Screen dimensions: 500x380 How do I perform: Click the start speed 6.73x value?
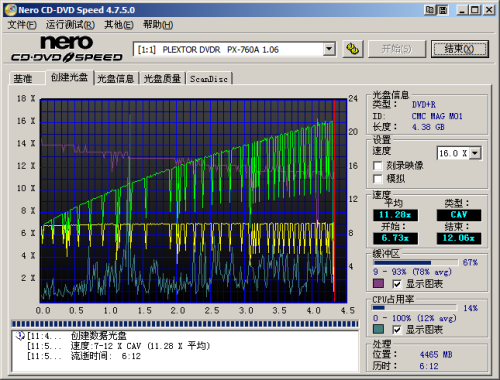(395, 238)
